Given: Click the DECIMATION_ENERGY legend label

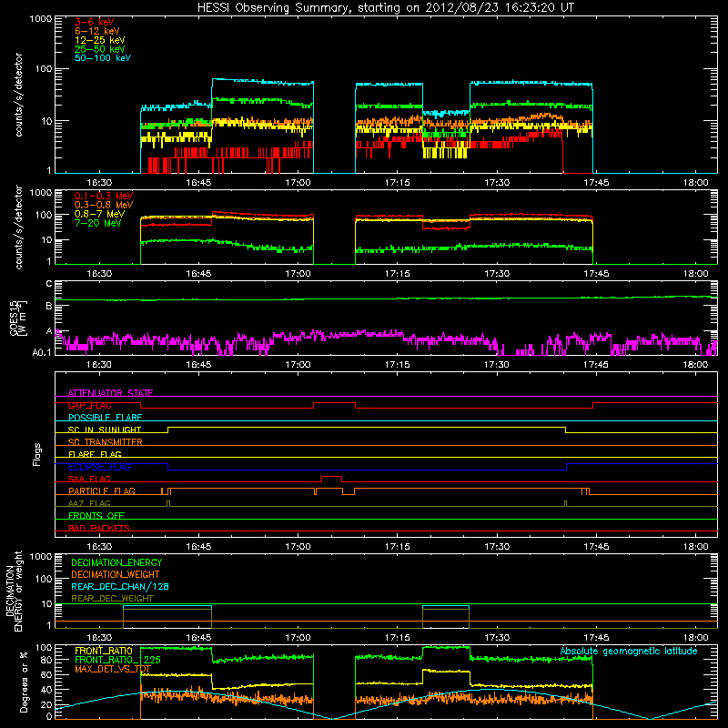Looking at the screenshot, I should (116, 562).
